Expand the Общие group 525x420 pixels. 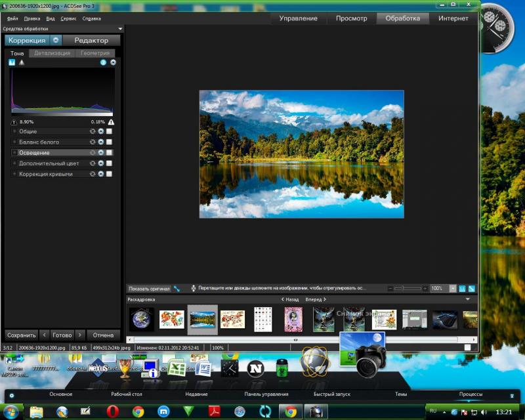click(14, 131)
